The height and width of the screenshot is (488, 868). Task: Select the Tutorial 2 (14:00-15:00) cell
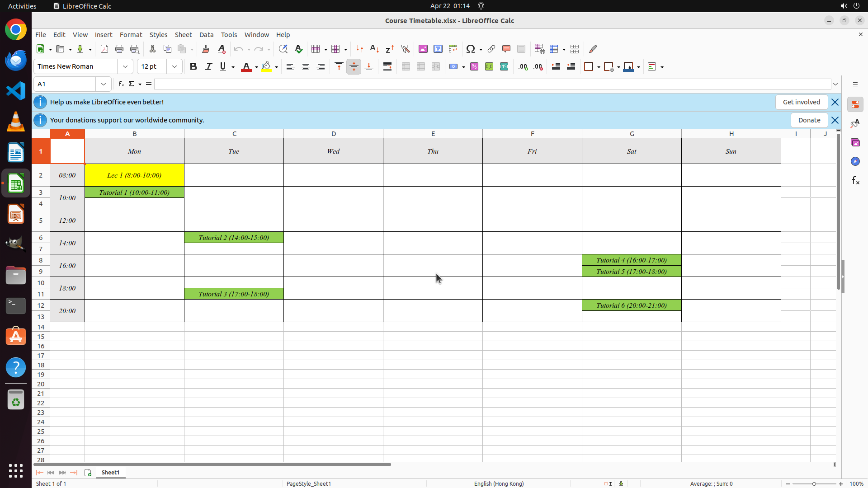click(234, 238)
